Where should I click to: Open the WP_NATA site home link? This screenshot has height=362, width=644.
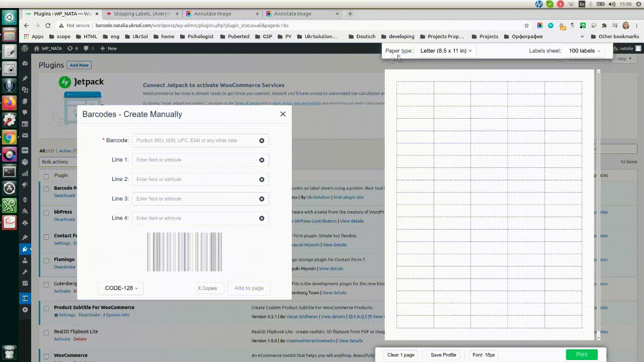(48, 48)
